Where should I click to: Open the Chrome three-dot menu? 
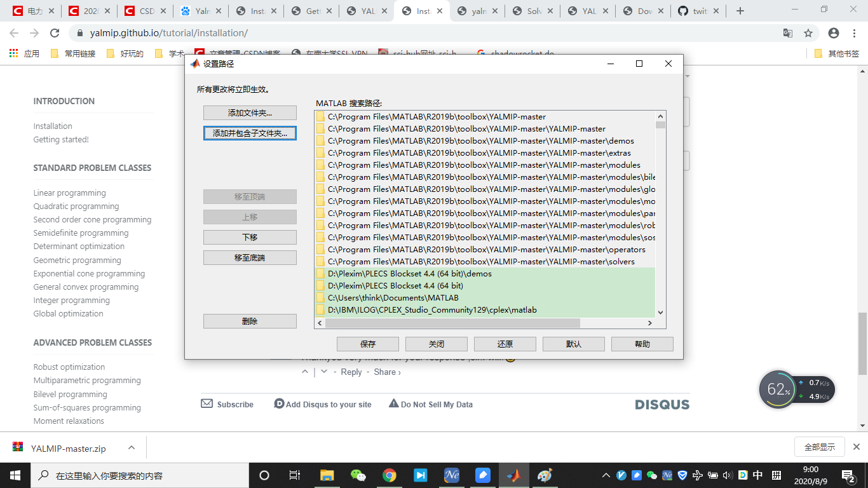(853, 33)
